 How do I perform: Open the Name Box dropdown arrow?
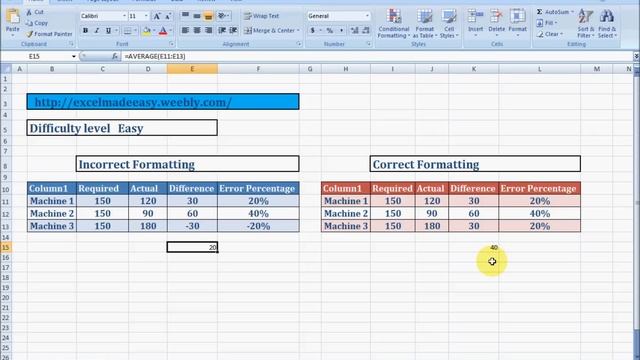(x=74, y=56)
